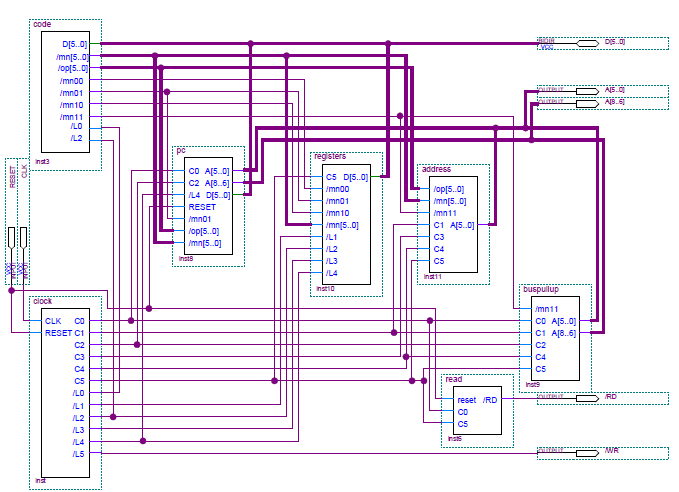Click the /mn10 port on code block
This screenshot has width=679, height=492.
[71, 105]
